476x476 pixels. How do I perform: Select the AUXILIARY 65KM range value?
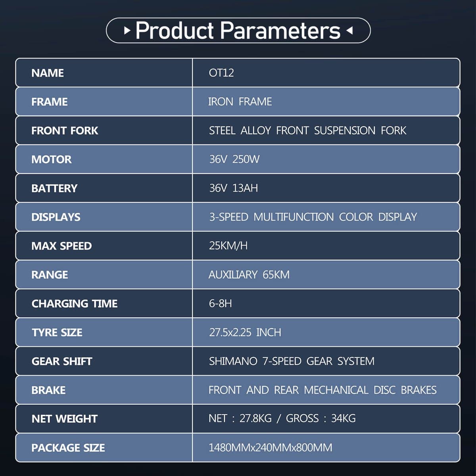249,274
